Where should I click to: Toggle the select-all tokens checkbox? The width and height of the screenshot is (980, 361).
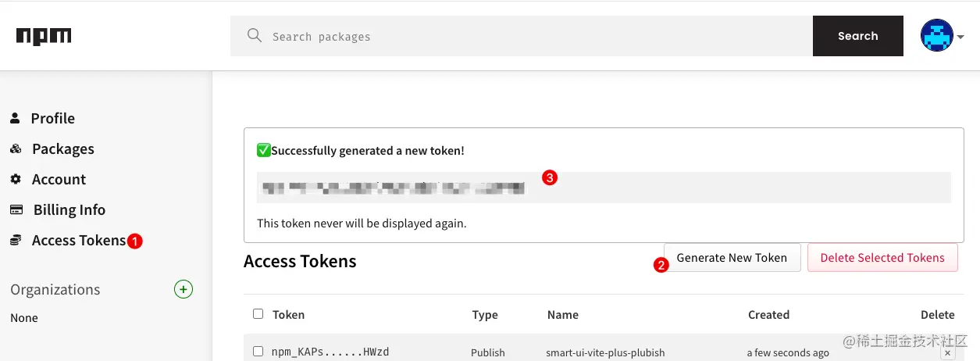(x=258, y=314)
